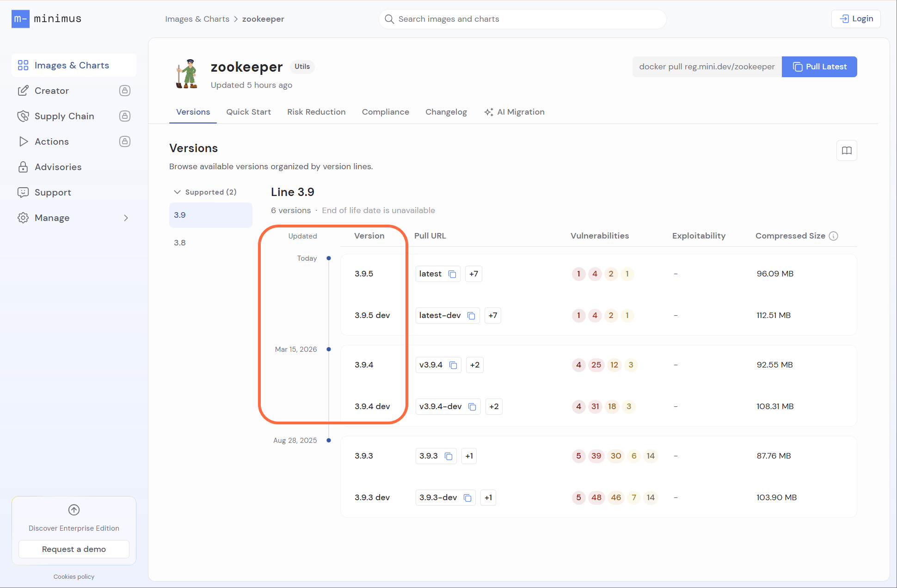
Task: Select version line 3.8
Action: (x=211, y=243)
